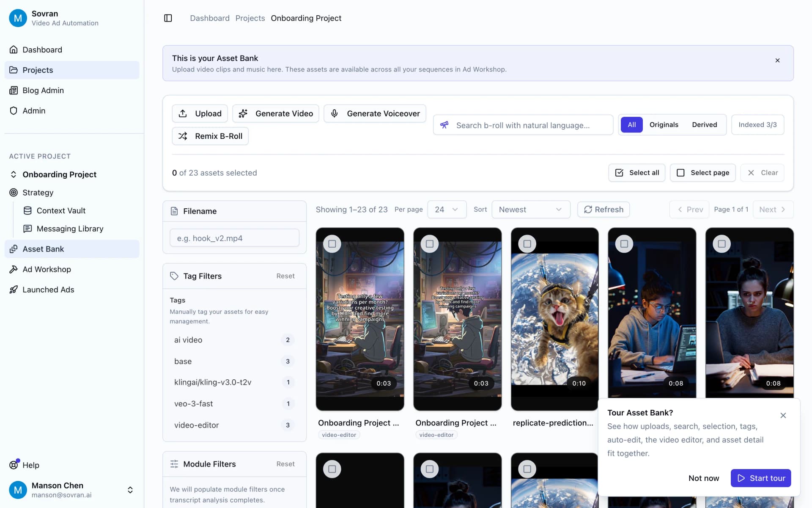The image size is (812, 508).
Task: Open Ad Workshop from the sidebar
Action: [x=47, y=269]
